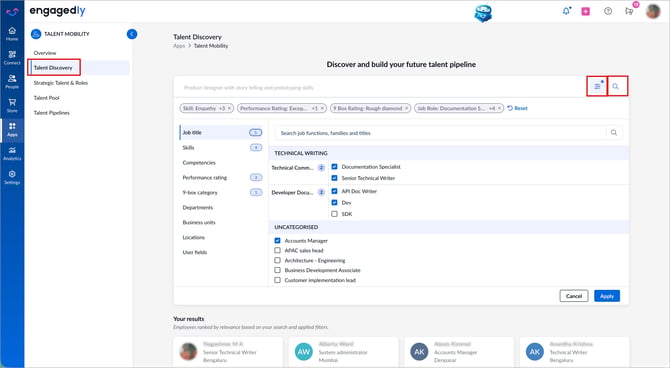The image size is (670, 368).
Task: Select the 9-box category filter
Action: [221, 192]
